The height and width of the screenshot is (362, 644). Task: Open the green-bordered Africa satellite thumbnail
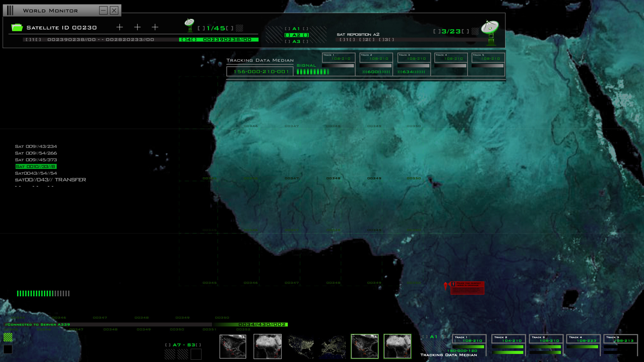[397, 346]
